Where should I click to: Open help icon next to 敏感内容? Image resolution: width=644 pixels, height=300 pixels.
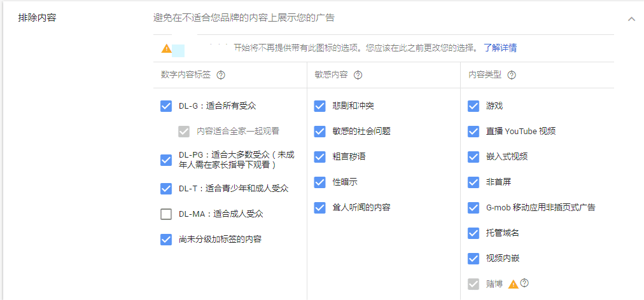358,75
